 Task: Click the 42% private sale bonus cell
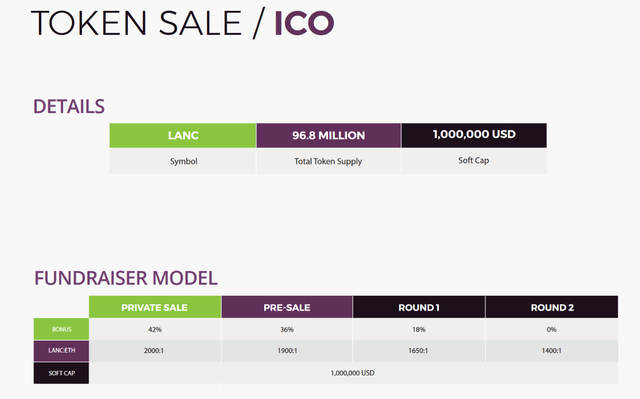point(155,329)
